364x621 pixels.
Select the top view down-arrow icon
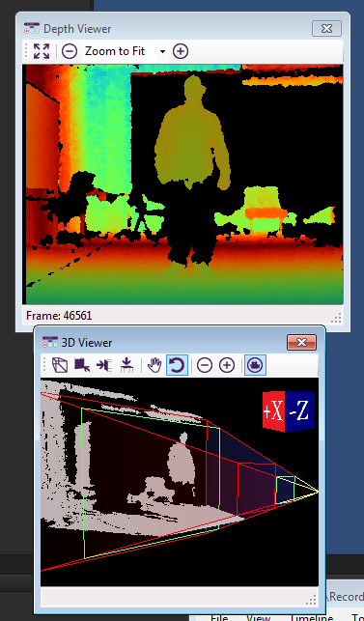pyautogui.click(x=126, y=365)
